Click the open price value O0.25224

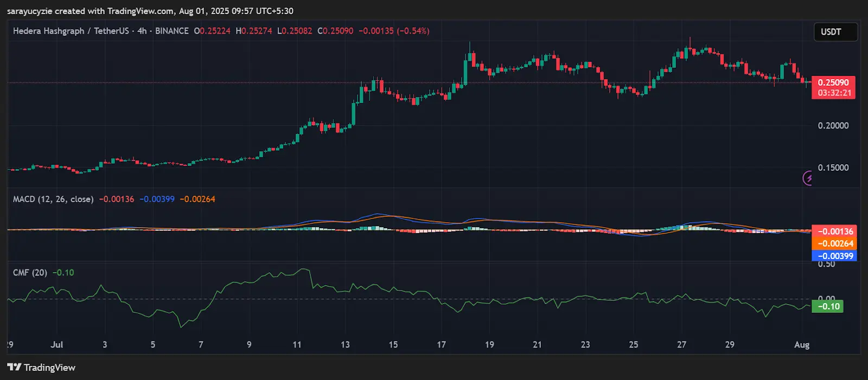[x=212, y=31]
